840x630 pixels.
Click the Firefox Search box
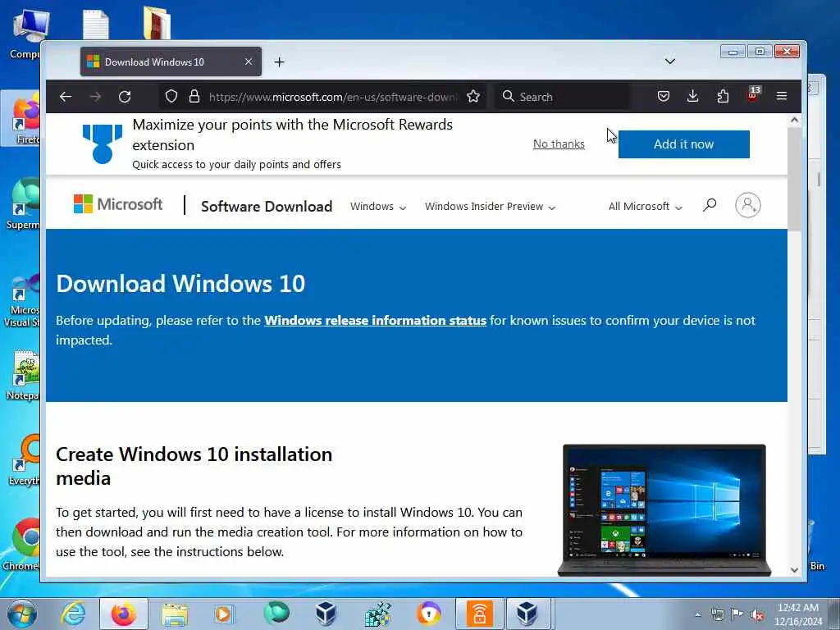561,97
